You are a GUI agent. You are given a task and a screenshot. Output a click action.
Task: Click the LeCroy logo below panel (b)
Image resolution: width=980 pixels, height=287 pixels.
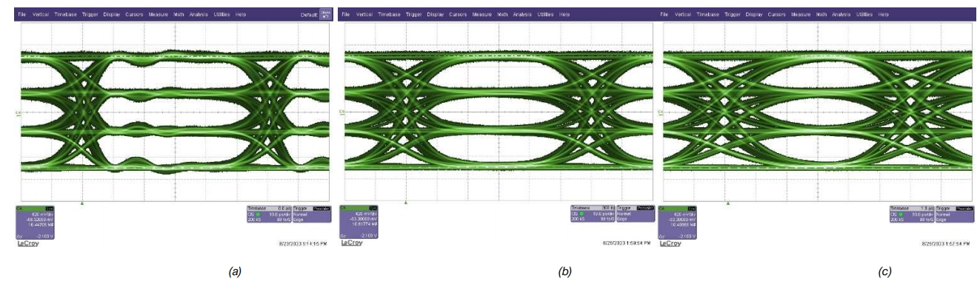pyautogui.click(x=352, y=242)
